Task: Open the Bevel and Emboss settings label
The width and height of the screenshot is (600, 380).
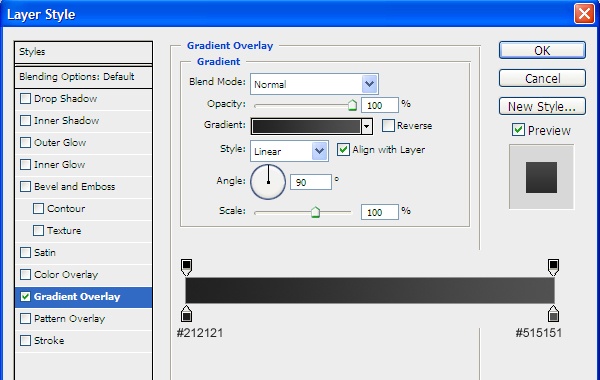Action: [75, 187]
